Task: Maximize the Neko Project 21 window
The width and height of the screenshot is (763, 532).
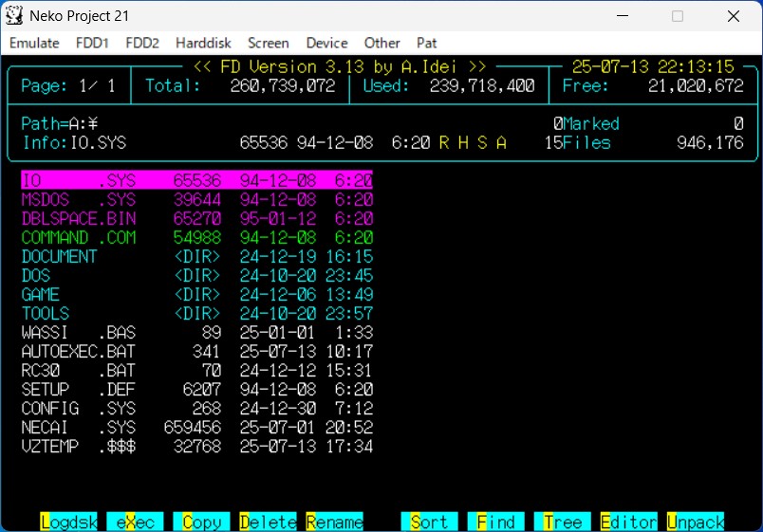Action: click(678, 16)
